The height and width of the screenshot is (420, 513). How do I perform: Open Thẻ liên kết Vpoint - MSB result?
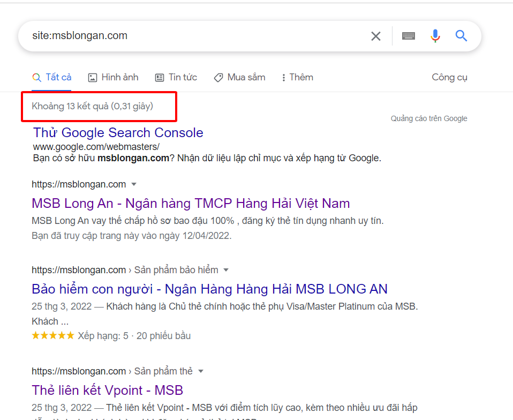107,390
